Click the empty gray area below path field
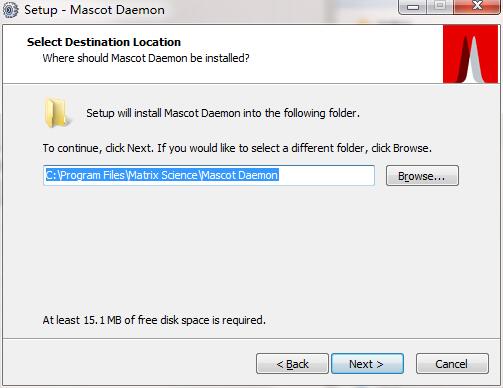 click(x=250, y=247)
